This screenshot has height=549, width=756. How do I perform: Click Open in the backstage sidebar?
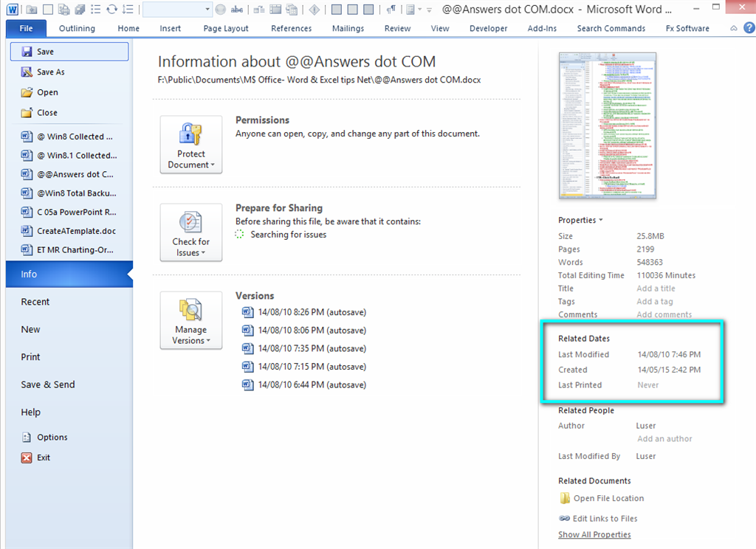pyautogui.click(x=69, y=92)
